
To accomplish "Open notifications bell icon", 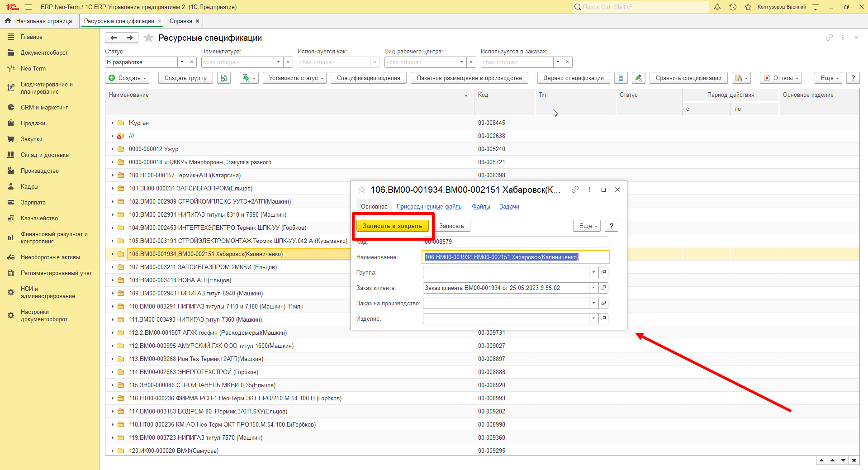I will [x=717, y=7].
